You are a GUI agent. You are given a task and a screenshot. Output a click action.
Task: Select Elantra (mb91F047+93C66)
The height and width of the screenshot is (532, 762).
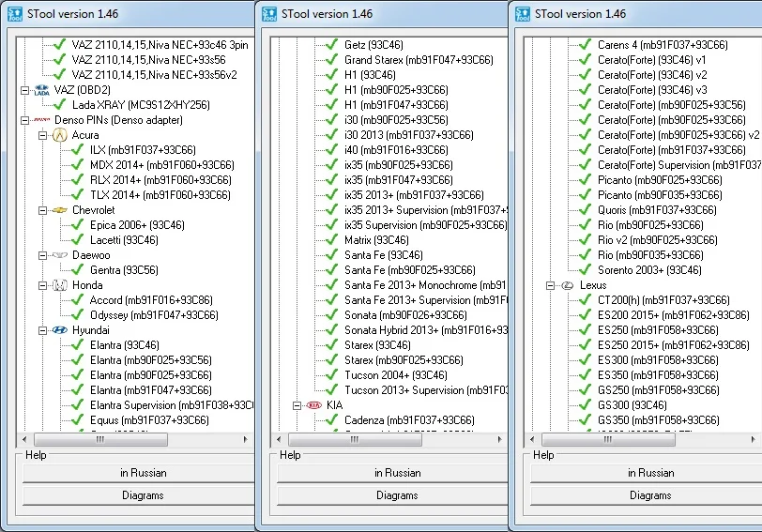point(151,389)
